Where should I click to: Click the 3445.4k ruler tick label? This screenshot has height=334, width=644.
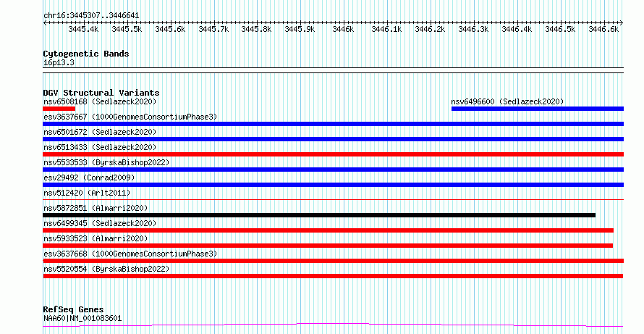(83, 29)
